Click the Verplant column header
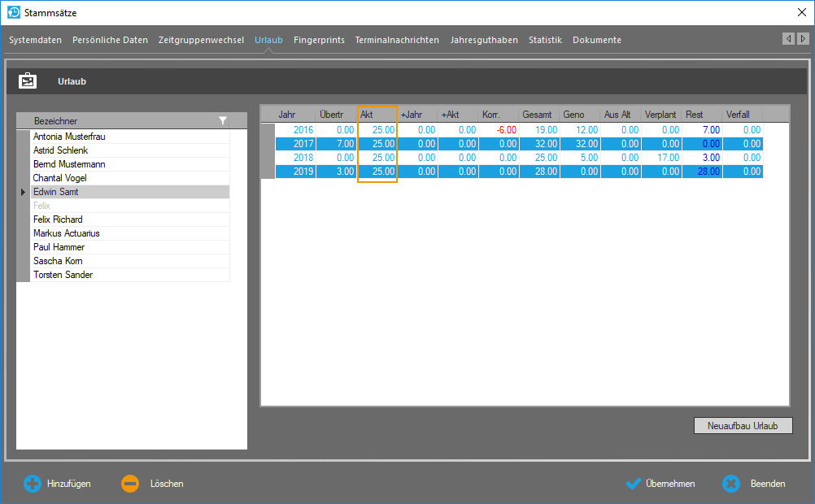The image size is (815, 504). pyautogui.click(x=660, y=115)
